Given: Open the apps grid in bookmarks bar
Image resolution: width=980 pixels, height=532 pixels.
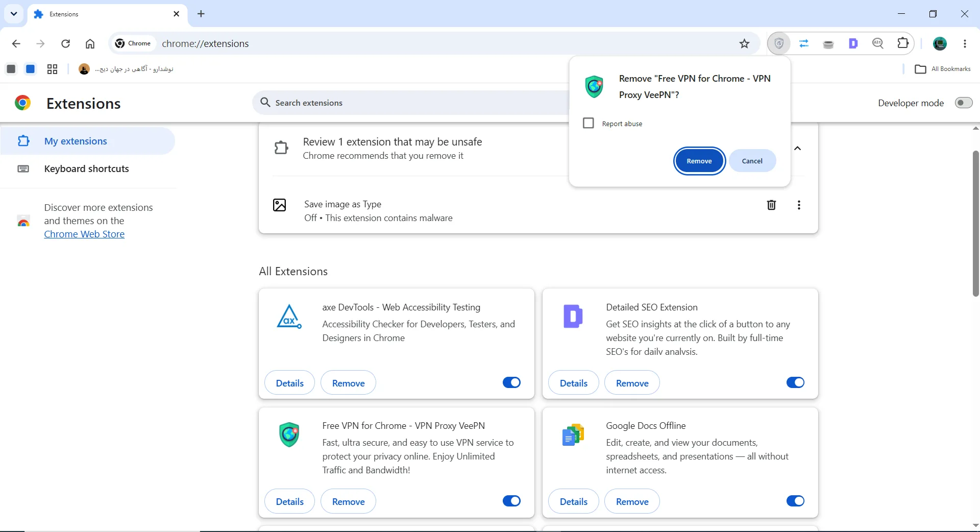Looking at the screenshot, I should [x=52, y=69].
